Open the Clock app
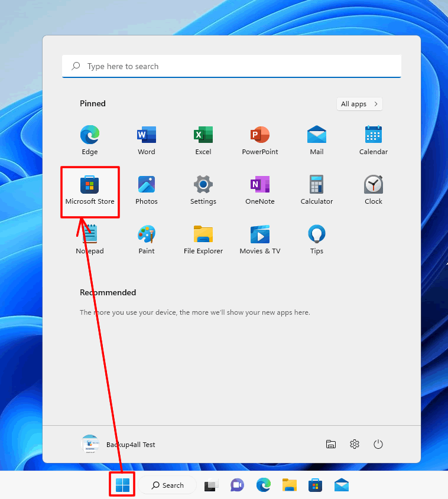This screenshot has height=499, width=448. click(373, 190)
